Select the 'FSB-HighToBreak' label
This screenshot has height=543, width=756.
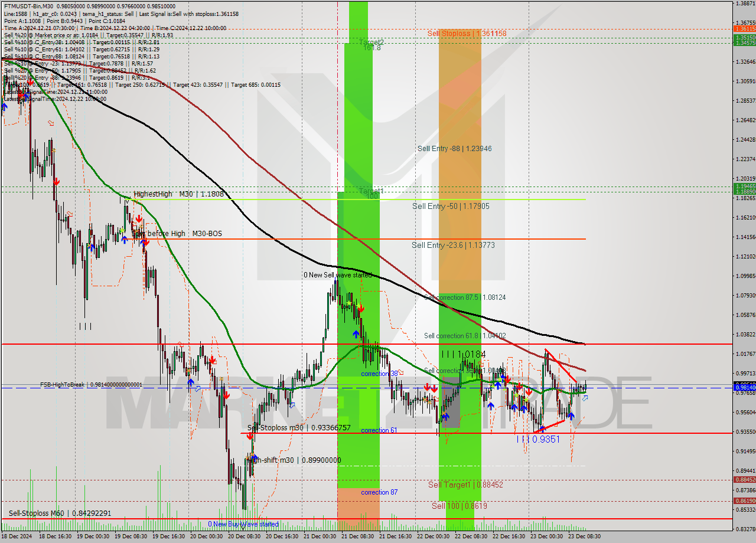click(63, 384)
